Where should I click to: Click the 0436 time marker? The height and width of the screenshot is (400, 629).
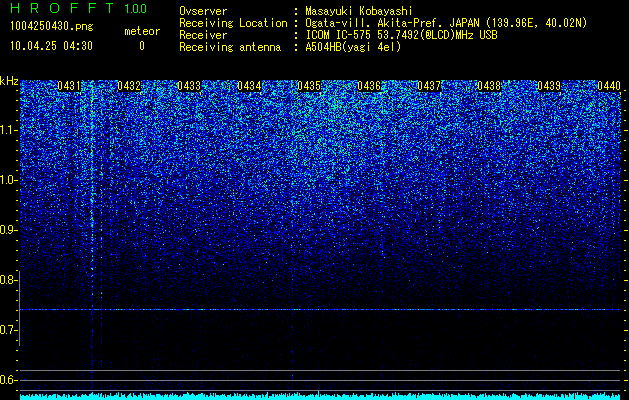click(x=369, y=86)
